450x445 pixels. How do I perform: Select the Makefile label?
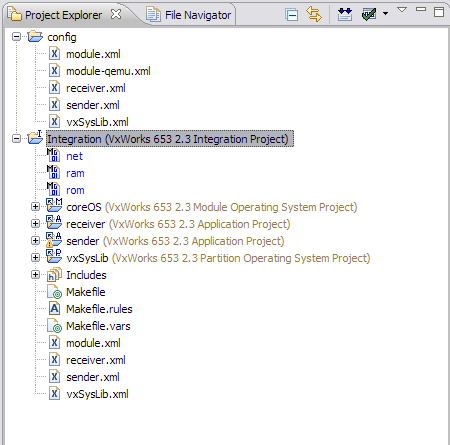click(x=86, y=292)
